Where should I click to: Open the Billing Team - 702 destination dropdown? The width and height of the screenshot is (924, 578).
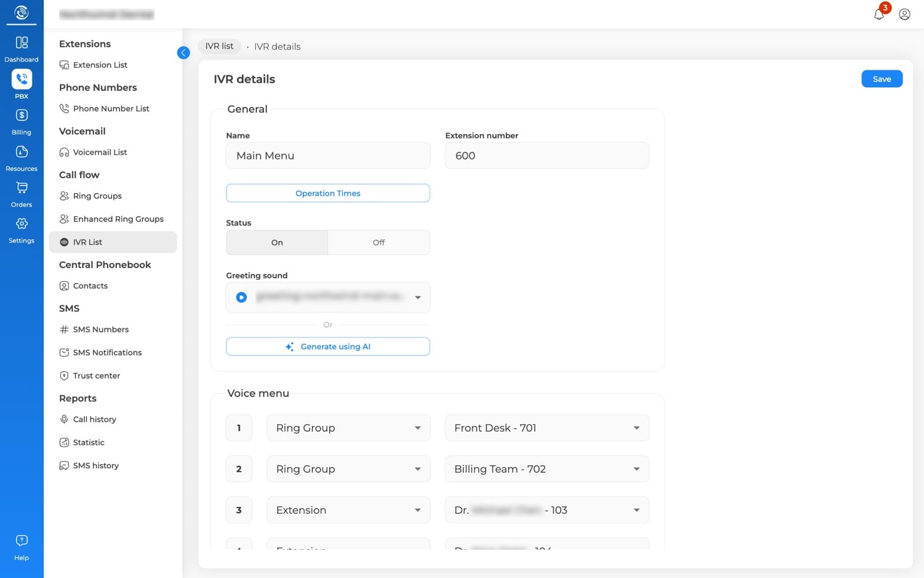point(547,469)
